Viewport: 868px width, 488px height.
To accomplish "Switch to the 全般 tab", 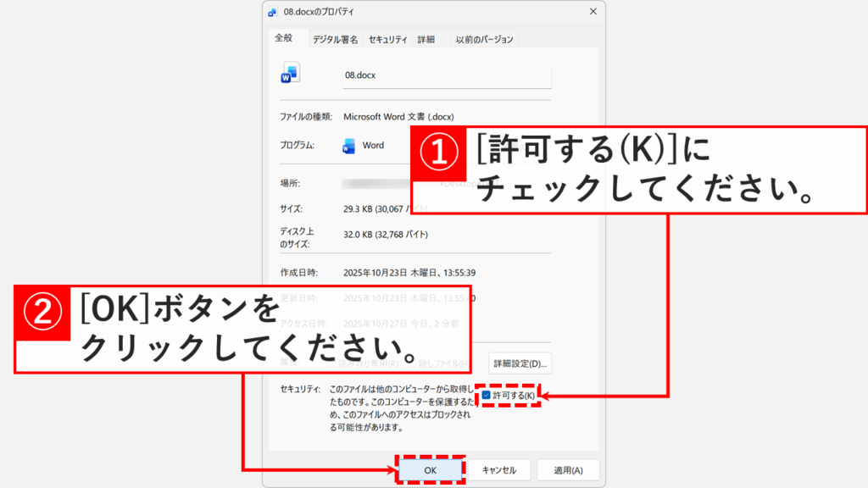I will tap(283, 39).
